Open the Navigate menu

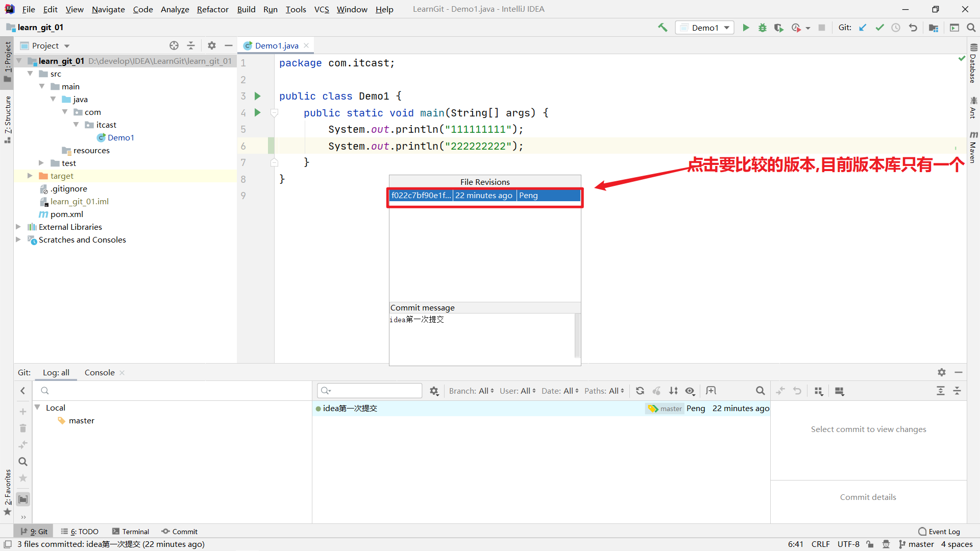pyautogui.click(x=108, y=9)
